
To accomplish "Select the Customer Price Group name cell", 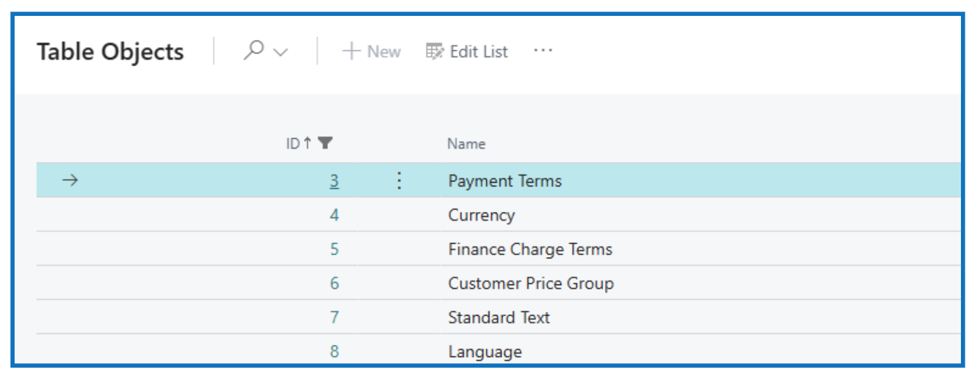I will click(531, 284).
